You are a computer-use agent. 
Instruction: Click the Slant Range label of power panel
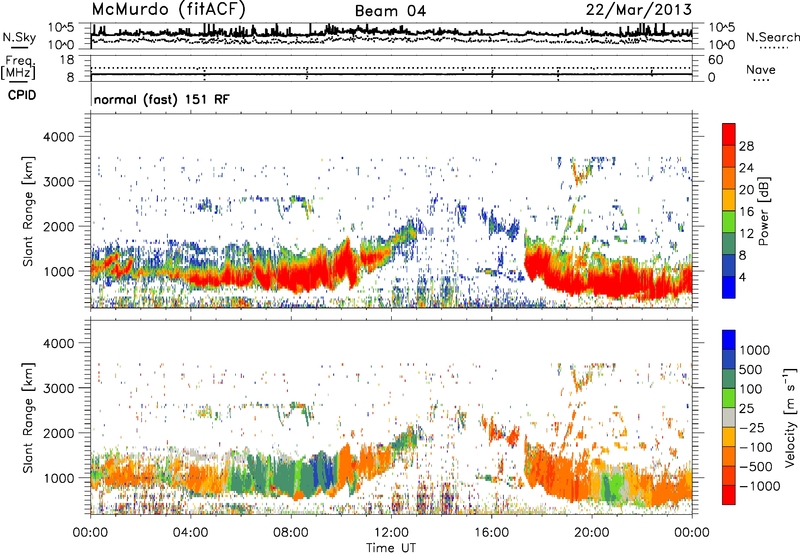pyautogui.click(x=28, y=211)
